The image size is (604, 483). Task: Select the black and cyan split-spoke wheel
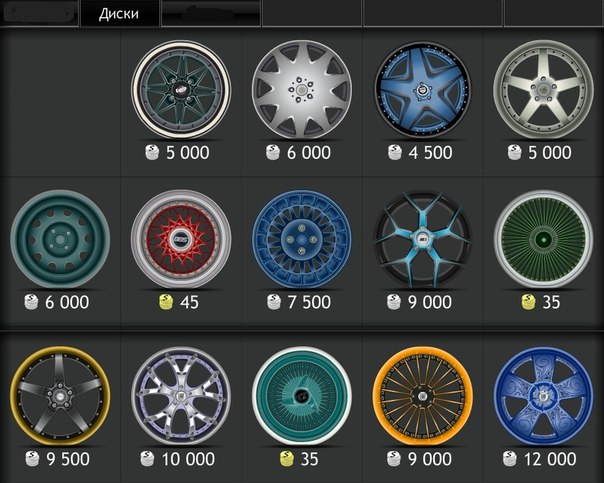tap(422, 239)
